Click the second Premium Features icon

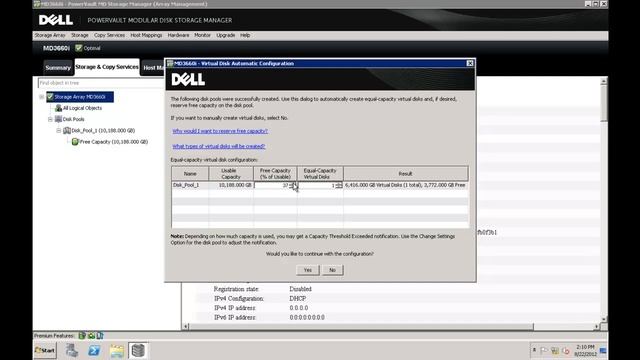point(91,336)
